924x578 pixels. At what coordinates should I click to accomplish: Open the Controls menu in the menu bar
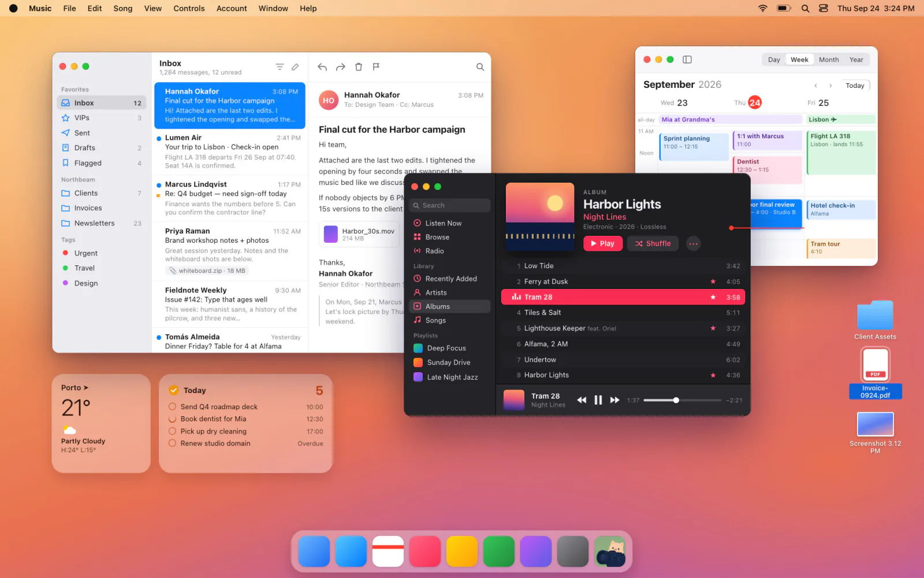click(189, 9)
